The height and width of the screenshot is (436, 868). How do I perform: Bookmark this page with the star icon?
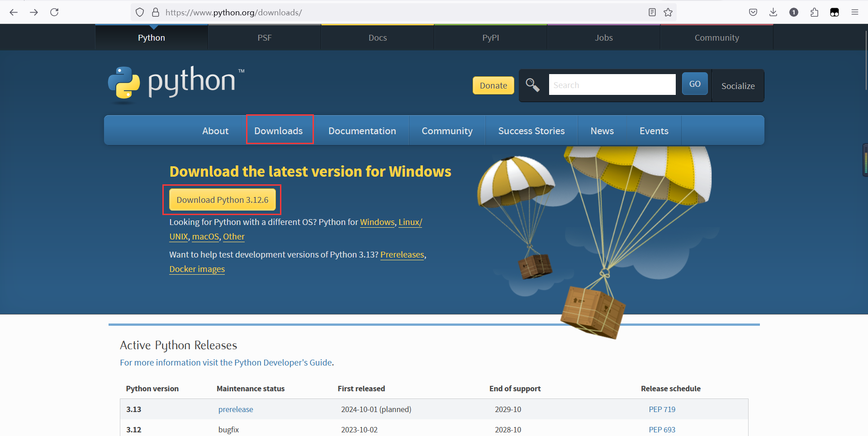[668, 12]
